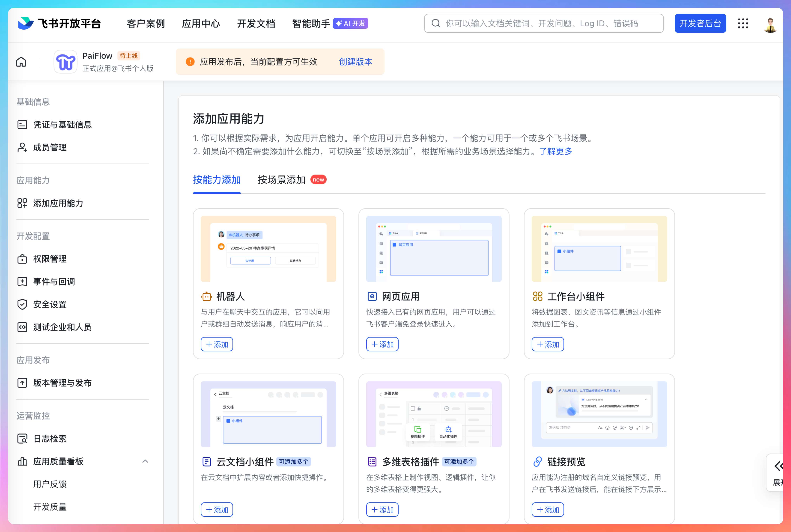
Task: Open 开发文档 in the top navigation
Action: pyautogui.click(x=256, y=23)
